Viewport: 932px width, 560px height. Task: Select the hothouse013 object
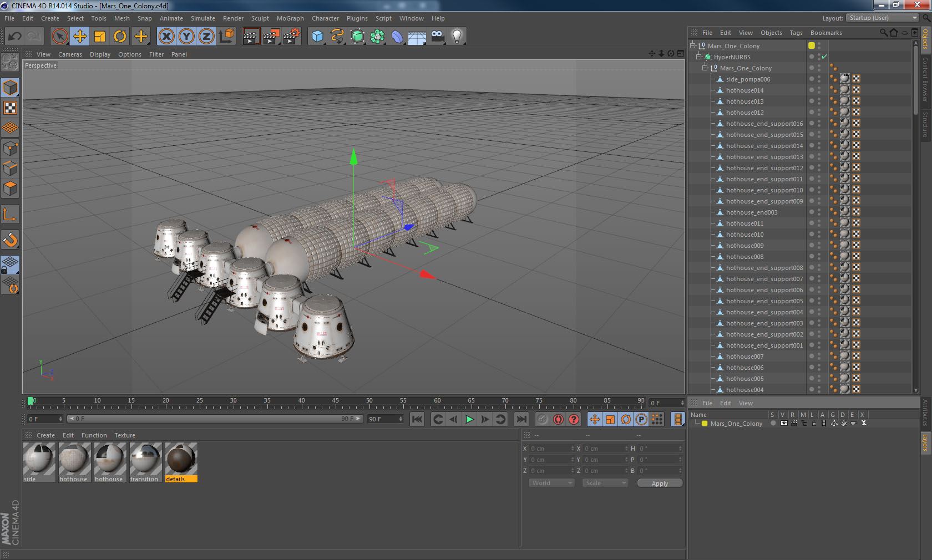click(x=744, y=101)
